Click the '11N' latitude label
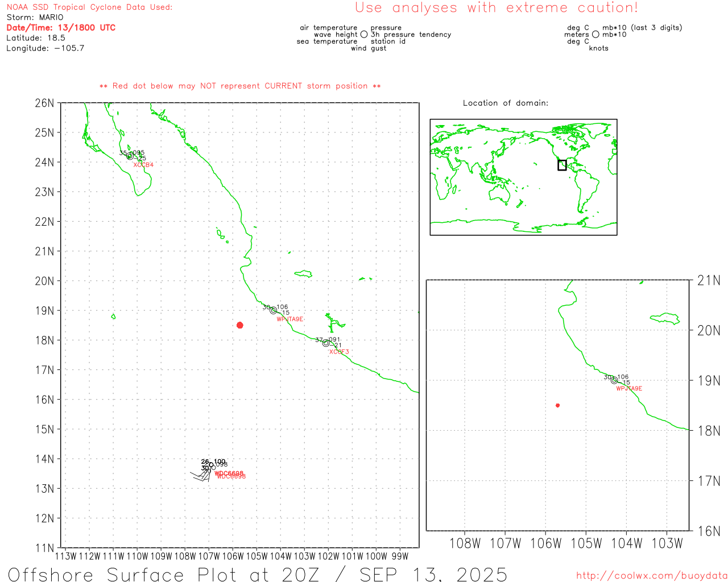 pos(44,548)
